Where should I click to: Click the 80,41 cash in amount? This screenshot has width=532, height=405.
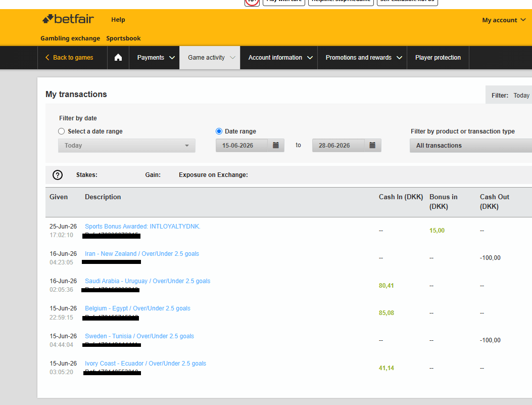(x=386, y=286)
